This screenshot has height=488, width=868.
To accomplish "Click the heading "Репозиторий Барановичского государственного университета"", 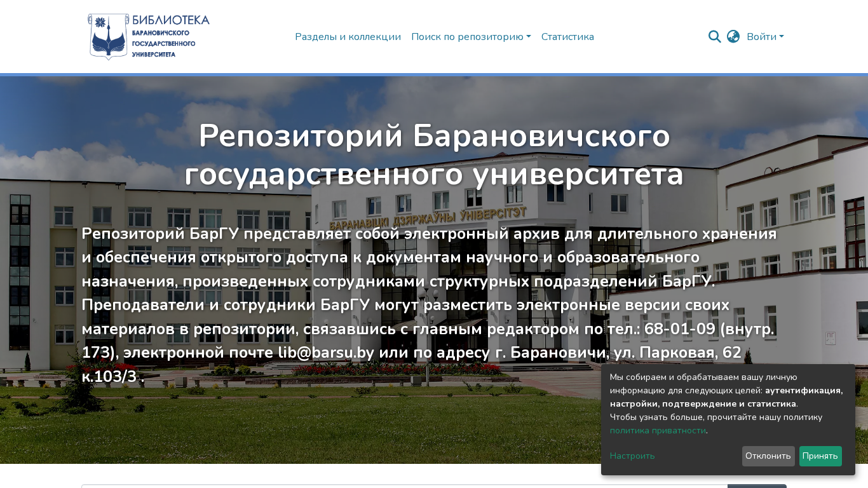I will 434,155.
